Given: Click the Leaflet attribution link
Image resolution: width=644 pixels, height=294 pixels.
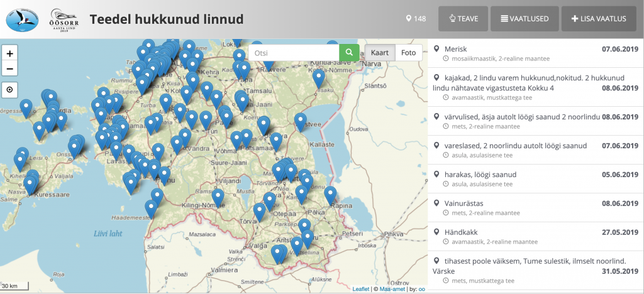Looking at the screenshot, I should pos(361,289).
